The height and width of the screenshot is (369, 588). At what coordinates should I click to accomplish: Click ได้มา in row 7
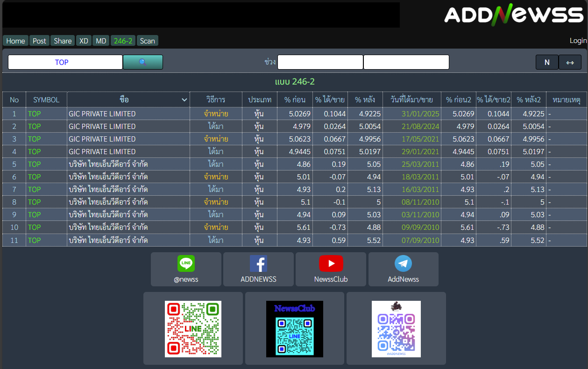(216, 190)
